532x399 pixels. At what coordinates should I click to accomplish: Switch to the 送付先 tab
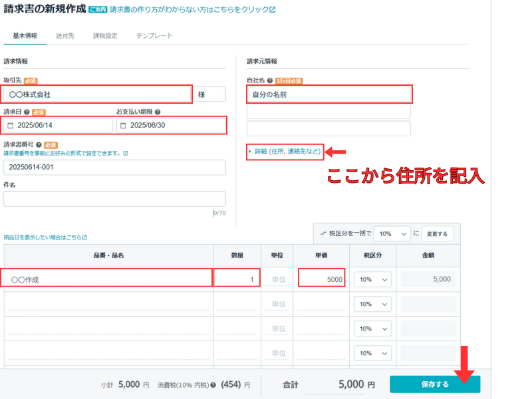(65, 35)
